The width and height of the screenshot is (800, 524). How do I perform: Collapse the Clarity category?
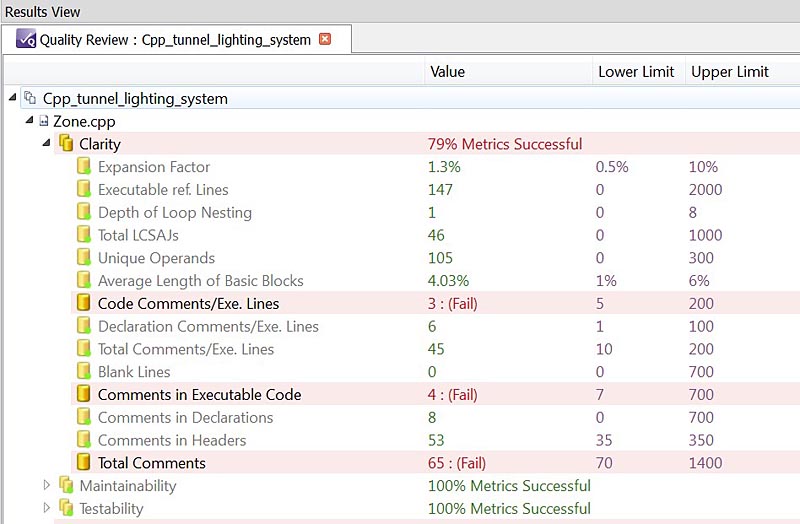pos(46,143)
